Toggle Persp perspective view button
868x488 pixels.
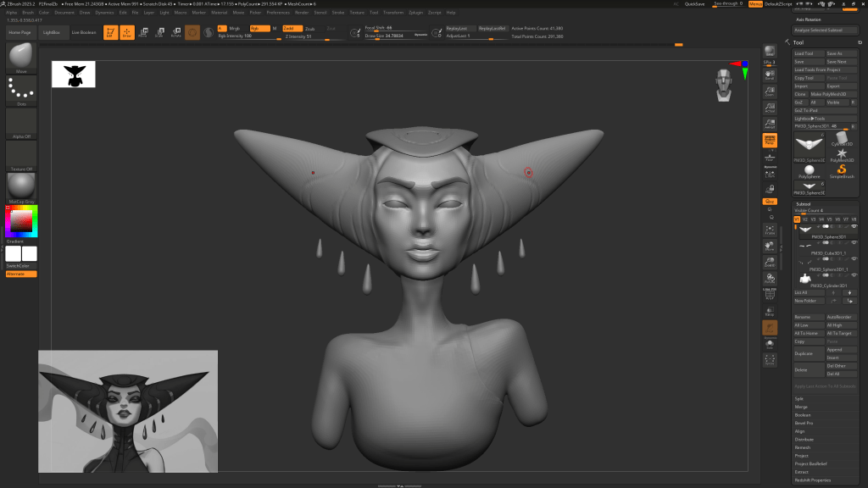[770, 141]
